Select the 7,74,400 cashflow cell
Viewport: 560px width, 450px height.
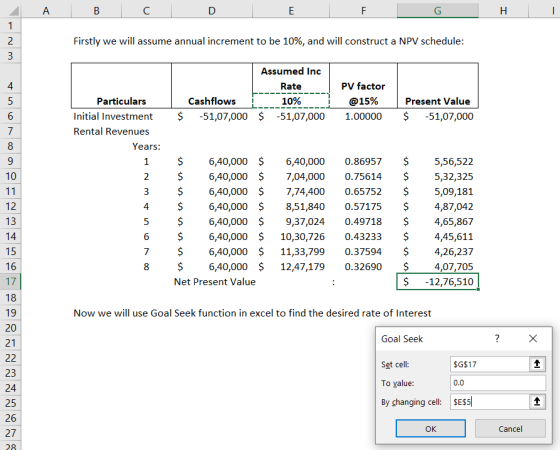click(x=291, y=191)
